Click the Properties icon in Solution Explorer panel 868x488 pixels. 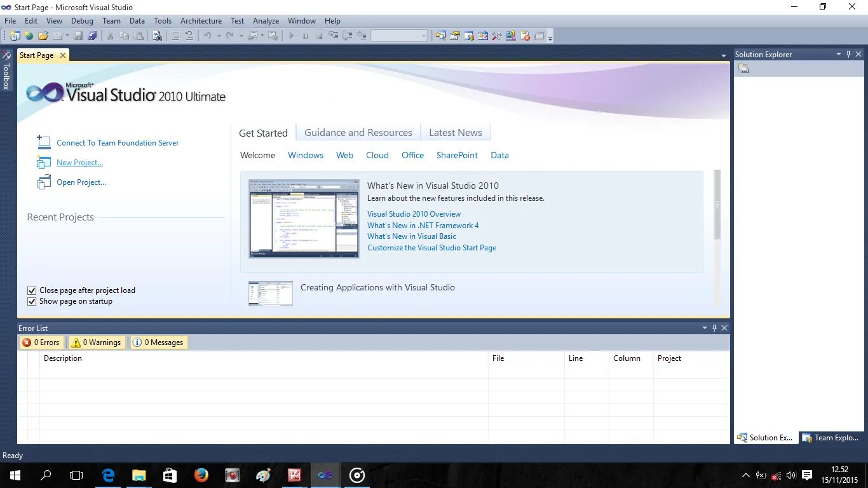pyautogui.click(x=743, y=69)
